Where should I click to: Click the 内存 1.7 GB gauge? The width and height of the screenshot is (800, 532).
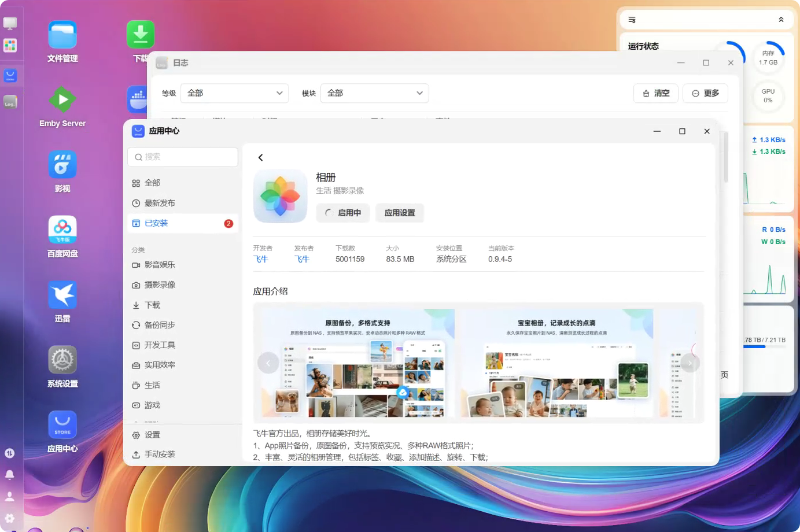pos(768,58)
